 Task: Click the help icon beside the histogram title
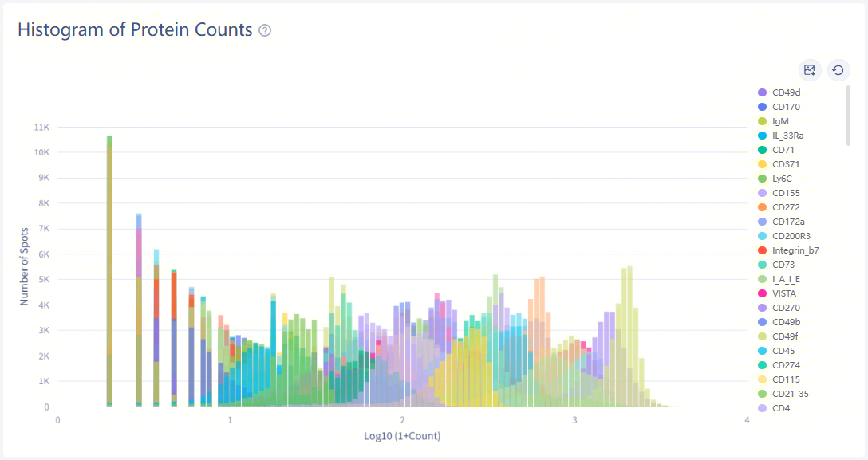click(266, 30)
